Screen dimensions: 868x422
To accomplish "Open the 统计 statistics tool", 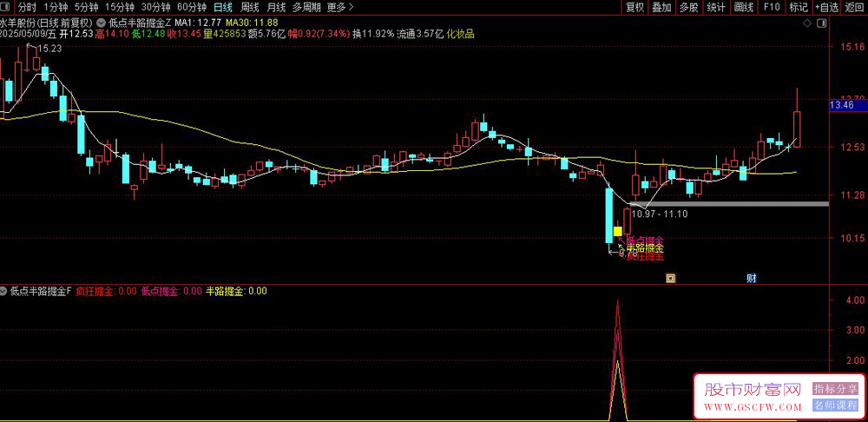I will tap(716, 7).
